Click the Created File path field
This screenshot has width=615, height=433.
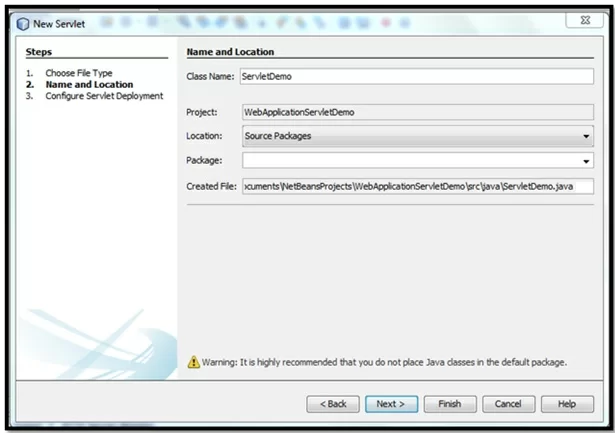click(x=418, y=186)
